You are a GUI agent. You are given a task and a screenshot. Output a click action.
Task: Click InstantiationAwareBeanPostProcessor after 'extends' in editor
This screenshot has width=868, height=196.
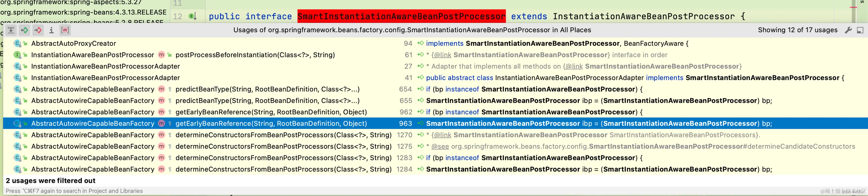(x=644, y=16)
